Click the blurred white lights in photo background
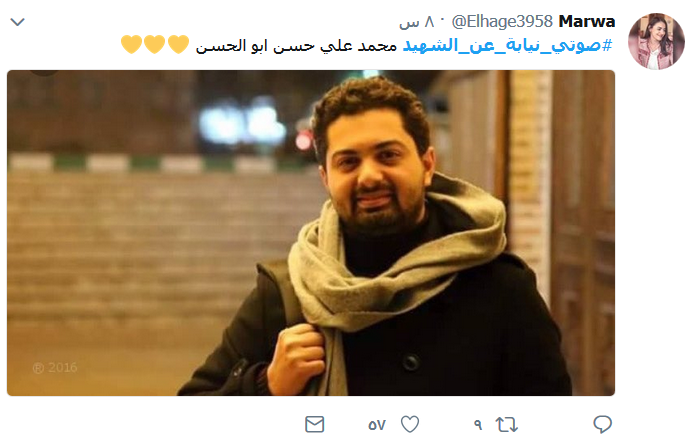The height and width of the screenshot is (445, 694). click(242, 124)
